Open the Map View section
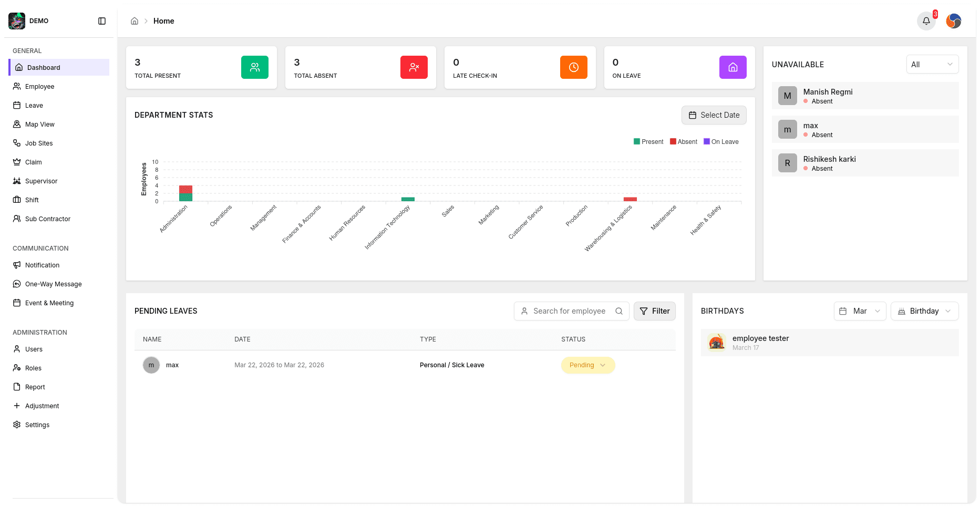This screenshot has width=980, height=507. pos(38,124)
